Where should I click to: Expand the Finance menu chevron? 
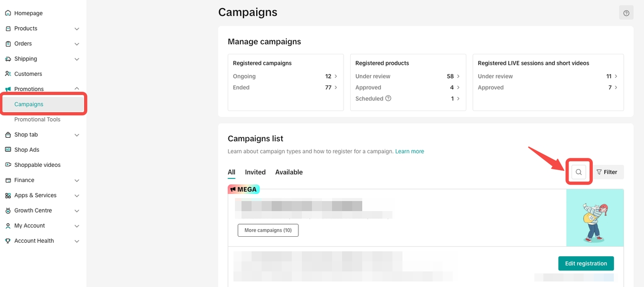(x=77, y=180)
